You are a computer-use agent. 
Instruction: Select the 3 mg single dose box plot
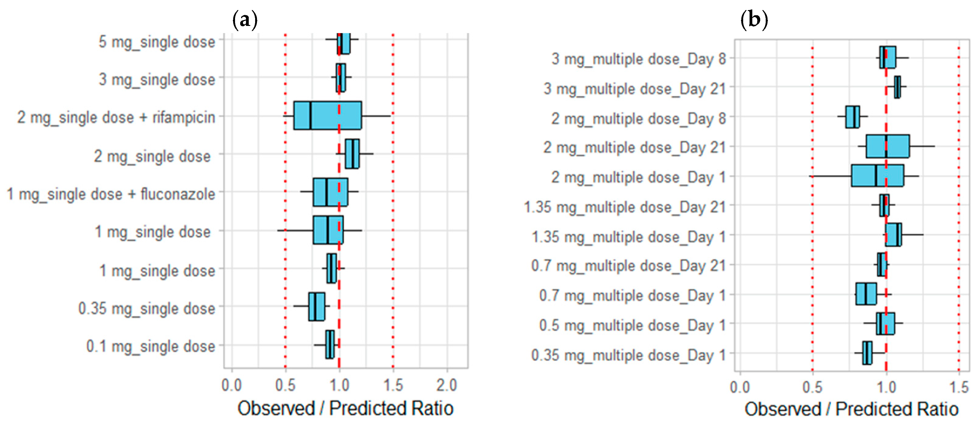point(340,78)
